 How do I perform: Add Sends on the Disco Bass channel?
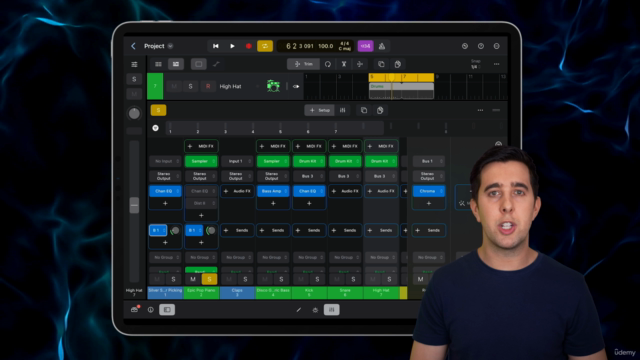[273, 230]
